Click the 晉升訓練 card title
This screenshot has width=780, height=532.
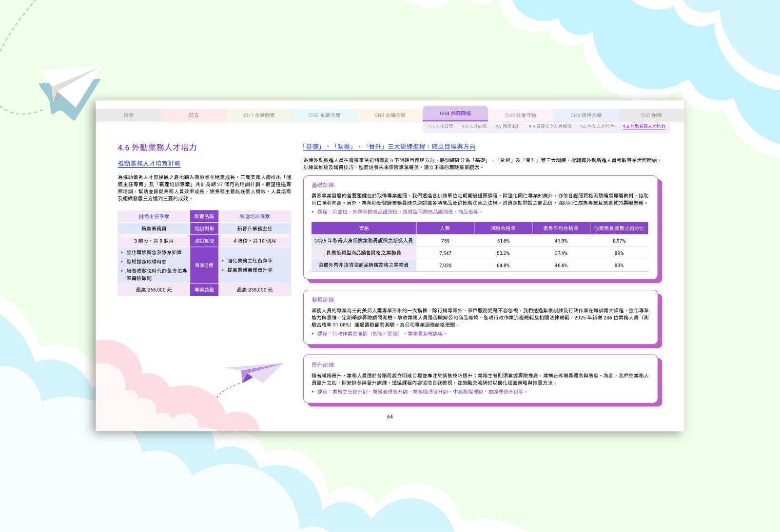coord(323,365)
